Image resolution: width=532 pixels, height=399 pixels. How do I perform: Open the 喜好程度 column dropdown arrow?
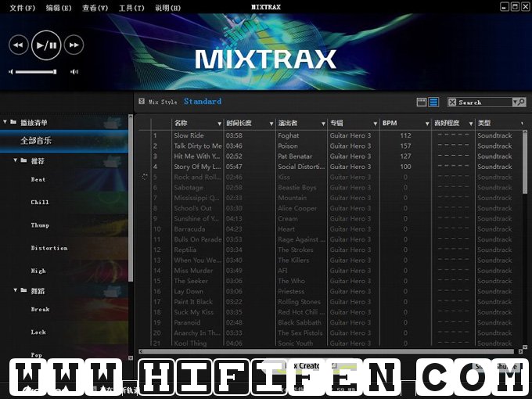[x=471, y=124]
